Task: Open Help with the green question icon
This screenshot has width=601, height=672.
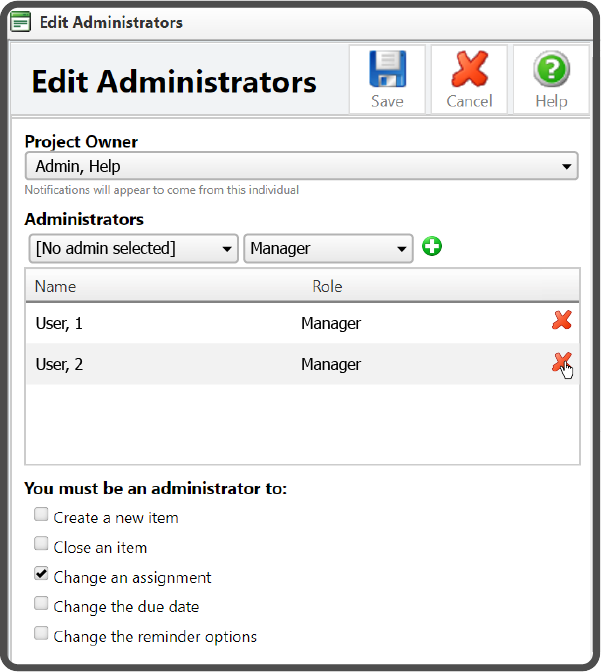Action: click(551, 72)
